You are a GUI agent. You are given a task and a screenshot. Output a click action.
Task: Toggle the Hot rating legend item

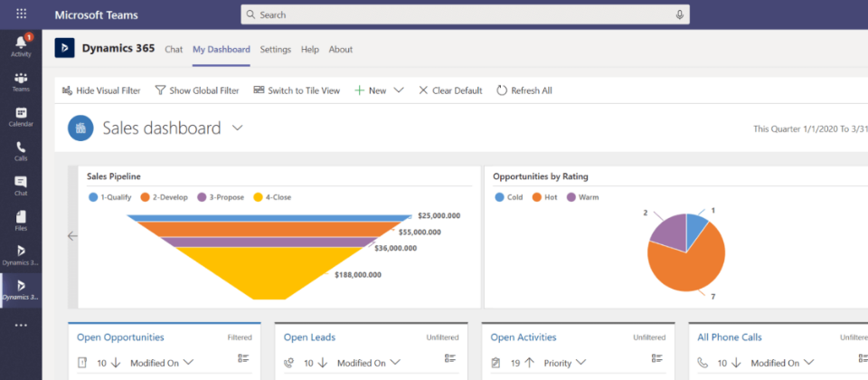[544, 197]
